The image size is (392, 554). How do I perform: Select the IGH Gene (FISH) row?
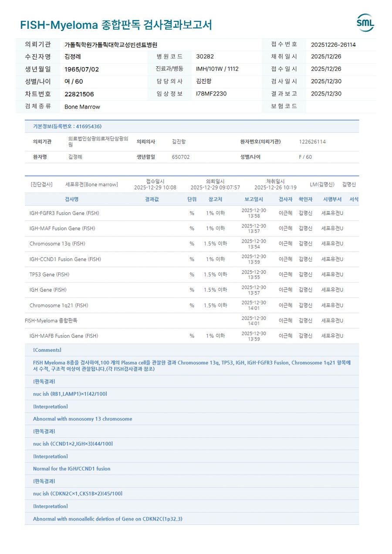click(192, 290)
